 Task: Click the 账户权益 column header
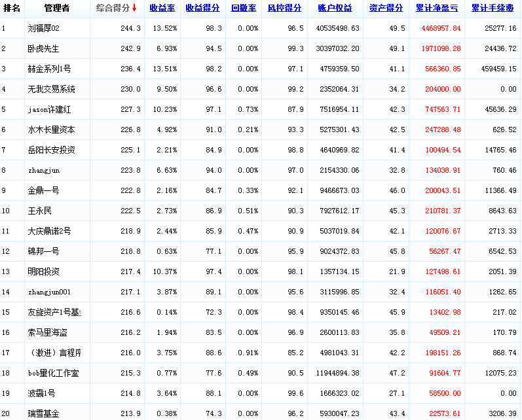point(333,9)
